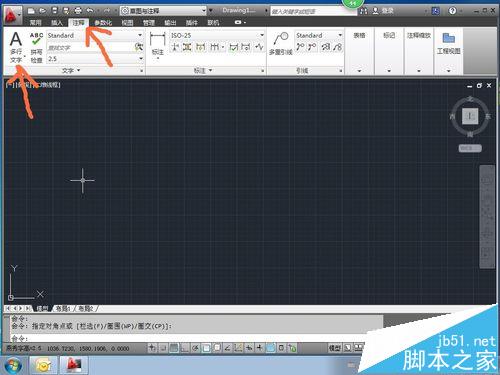The width and height of the screenshot is (500, 375).
Task: Click the Adjust Space dimension icon
Action: [x=187, y=47]
